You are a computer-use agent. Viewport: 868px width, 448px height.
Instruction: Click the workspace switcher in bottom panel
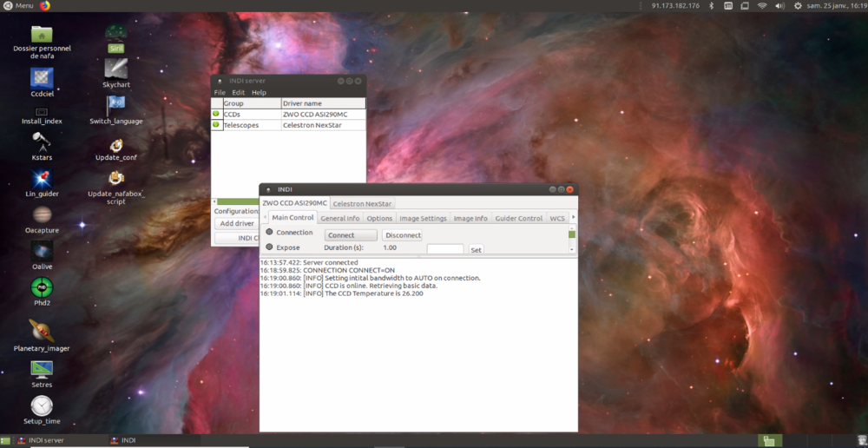[x=769, y=441]
